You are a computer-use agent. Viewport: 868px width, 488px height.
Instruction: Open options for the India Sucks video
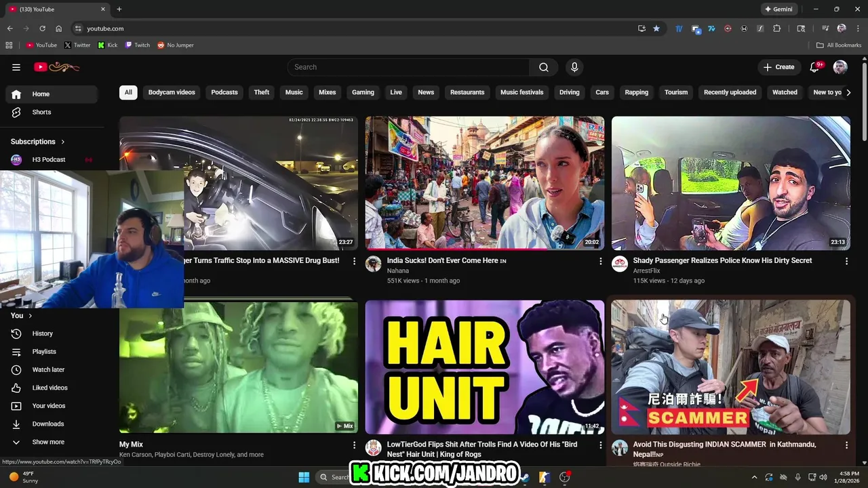(x=600, y=261)
